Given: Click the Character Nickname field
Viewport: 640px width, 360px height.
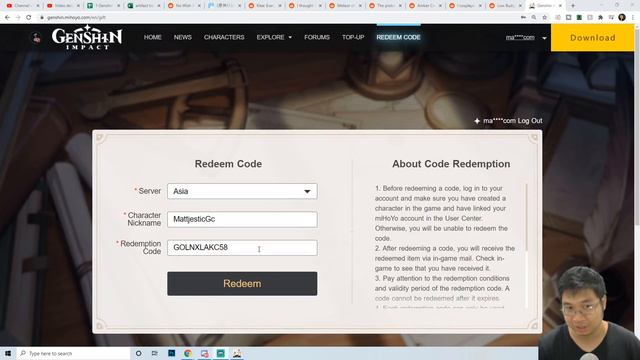Looking at the screenshot, I should coord(242,219).
